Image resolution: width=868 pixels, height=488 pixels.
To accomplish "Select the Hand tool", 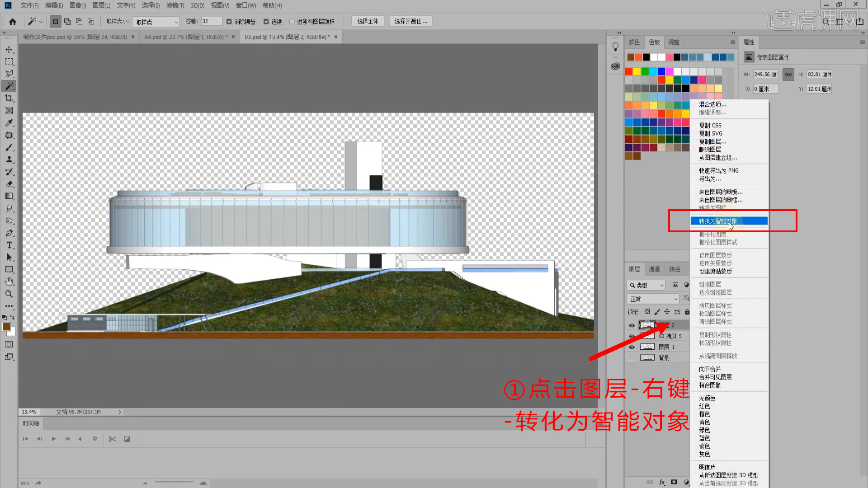I will pos(9,282).
